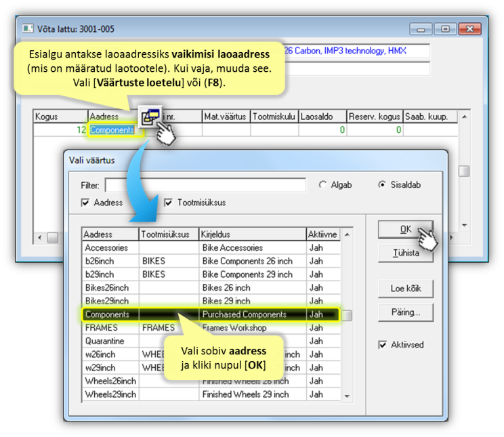Viewport: 504px width, 437px height.
Task: Click the Väärtuste loetelu lookup icon
Action: (150, 117)
